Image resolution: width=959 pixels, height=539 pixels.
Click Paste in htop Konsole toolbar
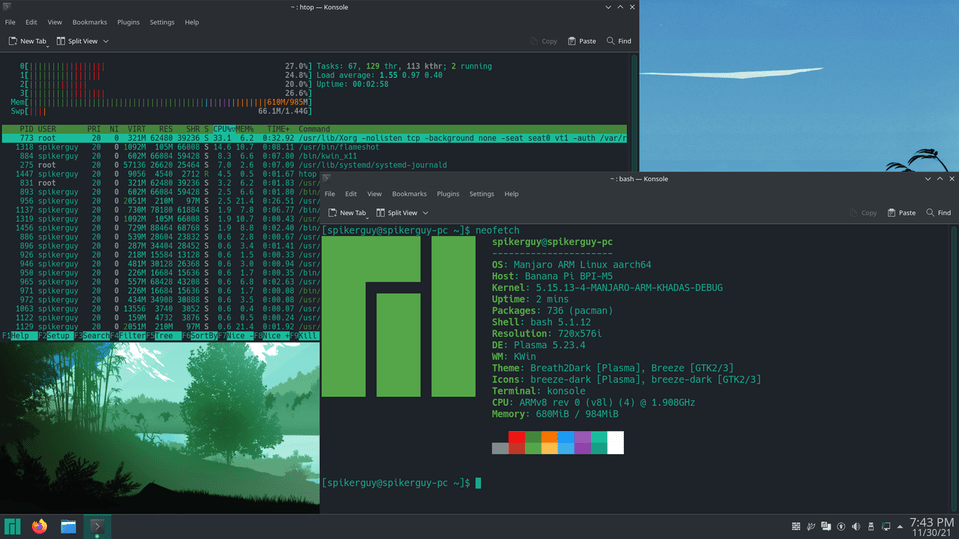[x=582, y=41]
